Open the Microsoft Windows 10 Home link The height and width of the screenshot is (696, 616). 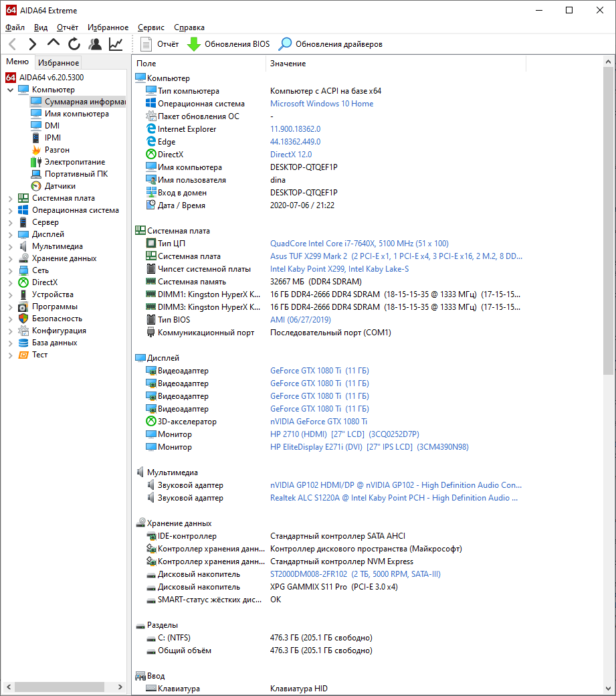click(x=322, y=104)
